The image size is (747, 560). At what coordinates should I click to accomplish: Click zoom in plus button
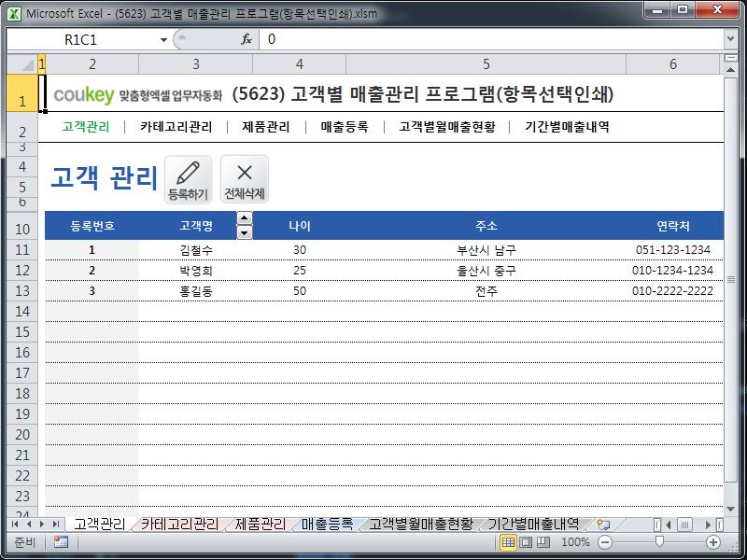click(713, 542)
